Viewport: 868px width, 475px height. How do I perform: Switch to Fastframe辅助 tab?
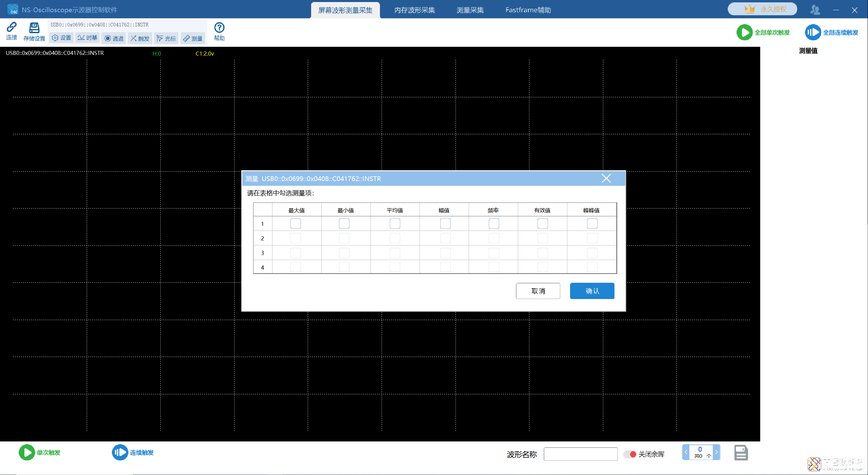528,10
